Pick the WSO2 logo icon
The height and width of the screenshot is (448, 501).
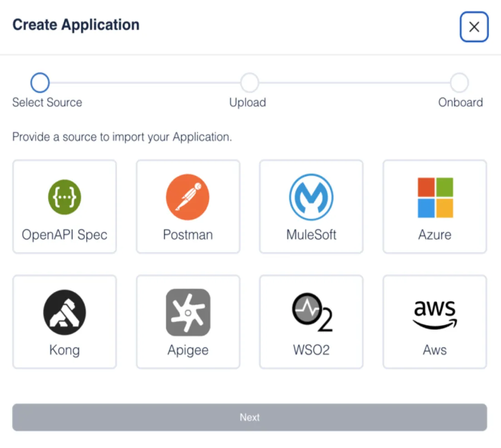(x=312, y=312)
